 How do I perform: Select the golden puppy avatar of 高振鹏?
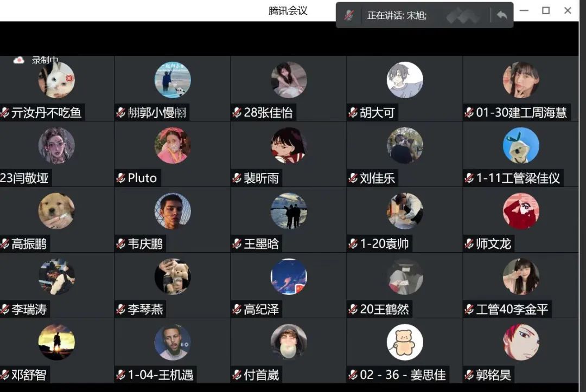56,211
